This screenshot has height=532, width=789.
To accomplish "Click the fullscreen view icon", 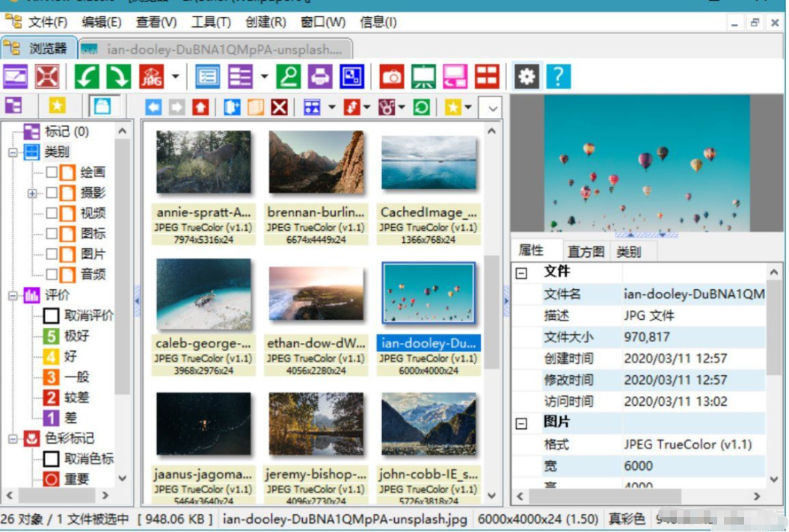I will point(47,76).
